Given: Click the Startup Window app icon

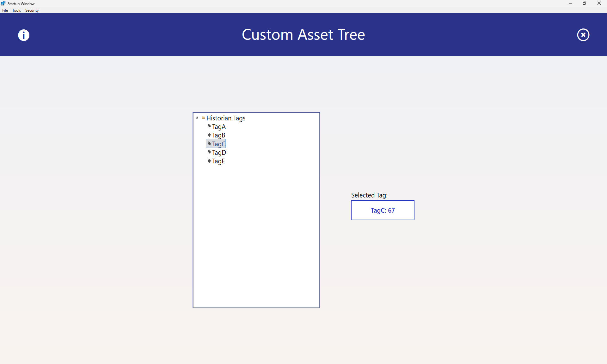Looking at the screenshot, I should tap(3, 3).
